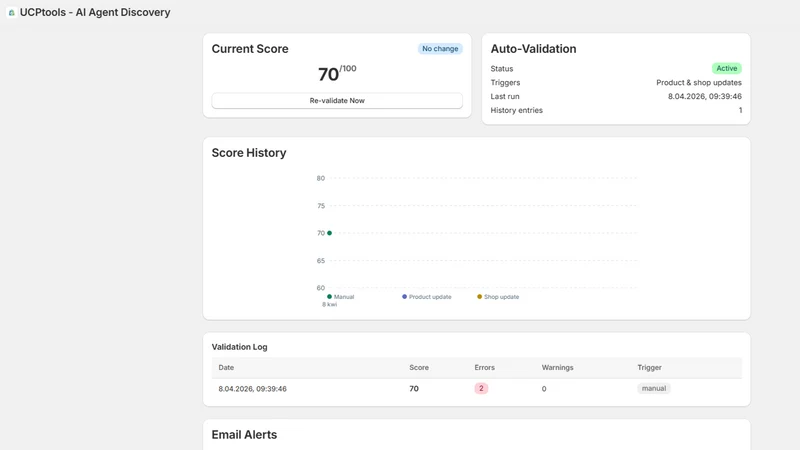Click the Auto-Validation heading
Image resolution: width=800 pixels, height=450 pixels.
pos(533,49)
